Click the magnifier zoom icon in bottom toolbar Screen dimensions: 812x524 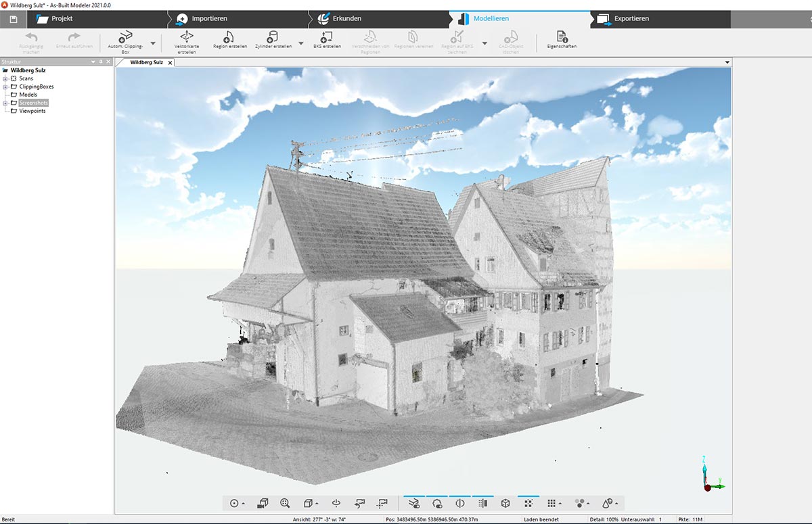click(x=285, y=503)
